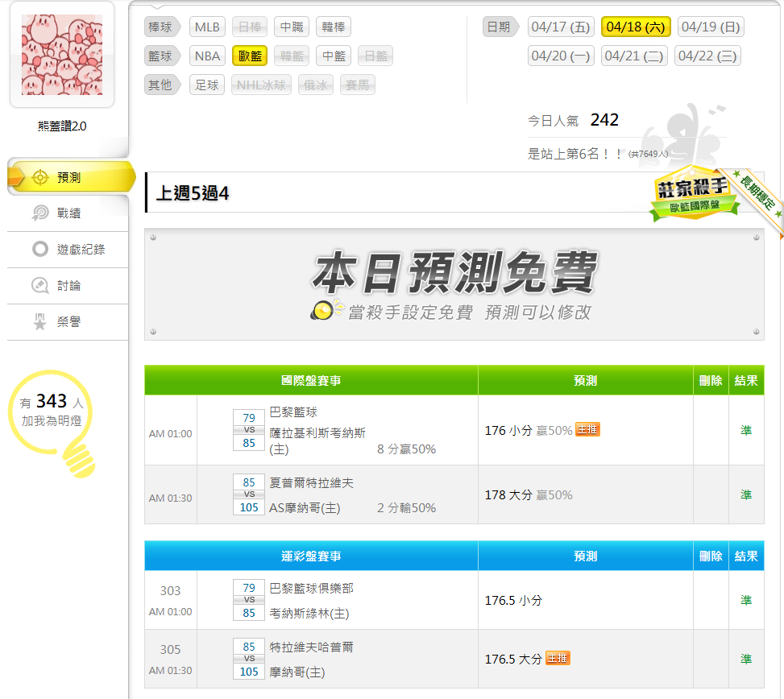784x699 pixels.
Task: Click the 遊戲紀錄 circle icon
Action: [x=39, y=250]
